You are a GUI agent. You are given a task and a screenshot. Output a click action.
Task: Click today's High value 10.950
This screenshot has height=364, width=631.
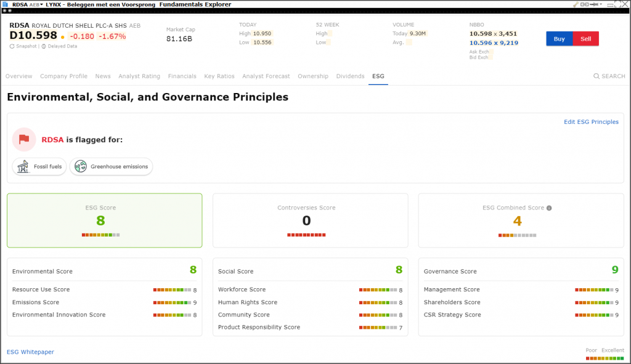[262, 34]
